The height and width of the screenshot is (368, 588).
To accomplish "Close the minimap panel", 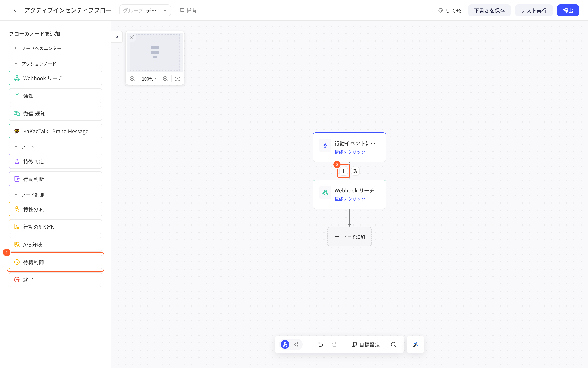I will [131, 37].
